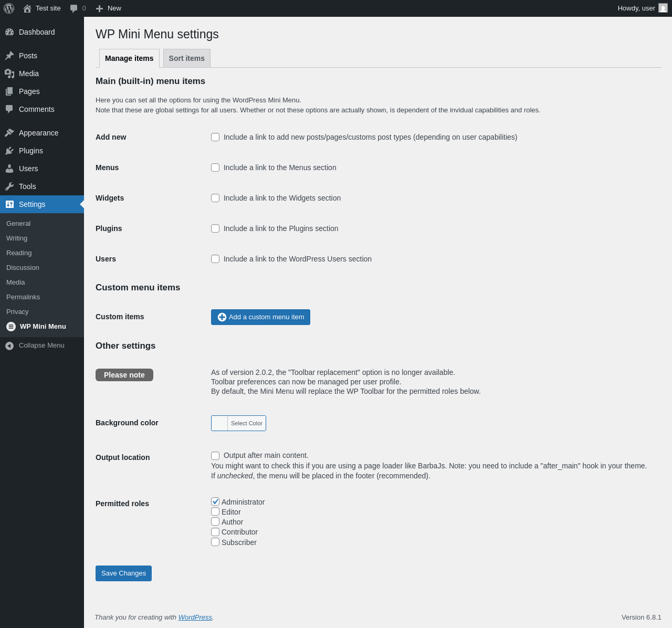Go to Reading settings
Viewport: 672px width, 628px height.
[19, 253]
